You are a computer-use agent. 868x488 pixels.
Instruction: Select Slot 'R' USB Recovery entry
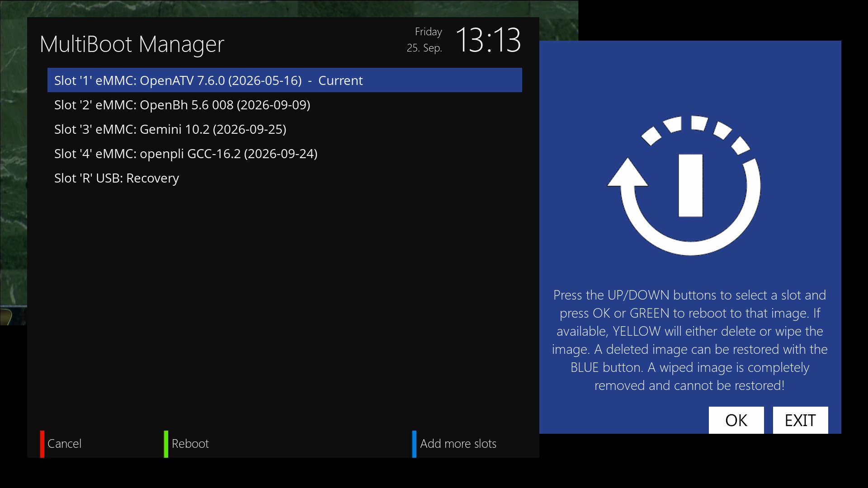point(285,178)
